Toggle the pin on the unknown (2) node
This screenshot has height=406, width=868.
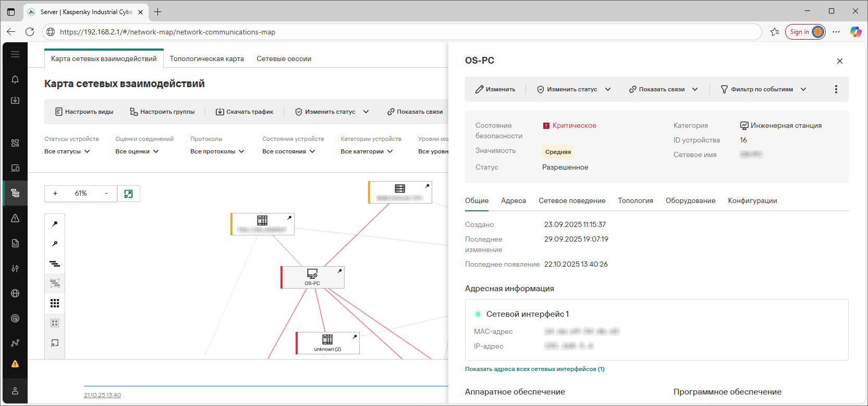[x=354, y=337]
